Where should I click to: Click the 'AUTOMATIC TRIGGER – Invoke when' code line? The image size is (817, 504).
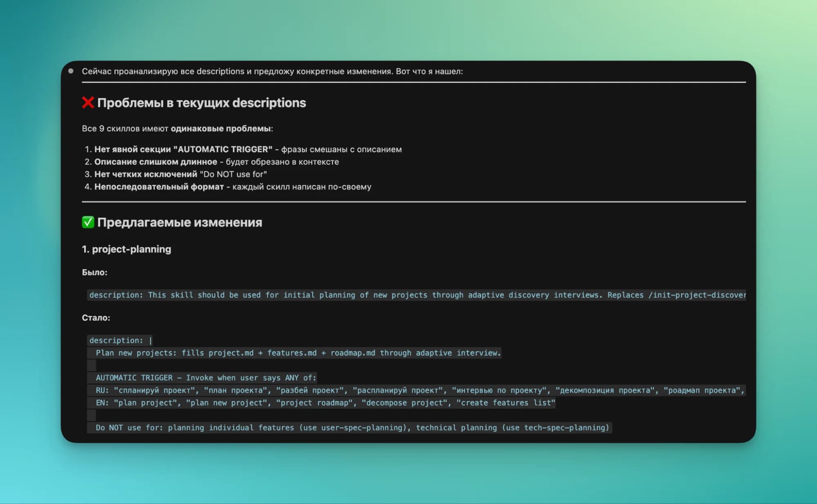(206, 378)
